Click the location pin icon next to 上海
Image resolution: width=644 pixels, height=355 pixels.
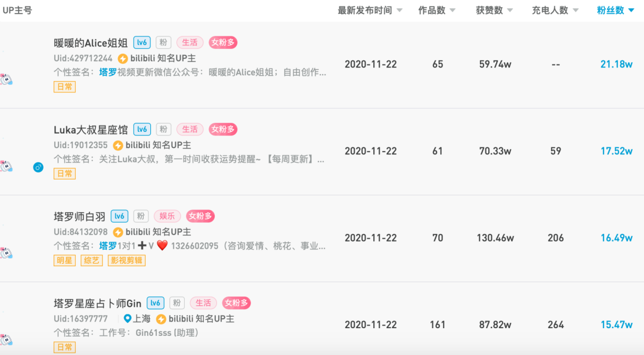127,319
